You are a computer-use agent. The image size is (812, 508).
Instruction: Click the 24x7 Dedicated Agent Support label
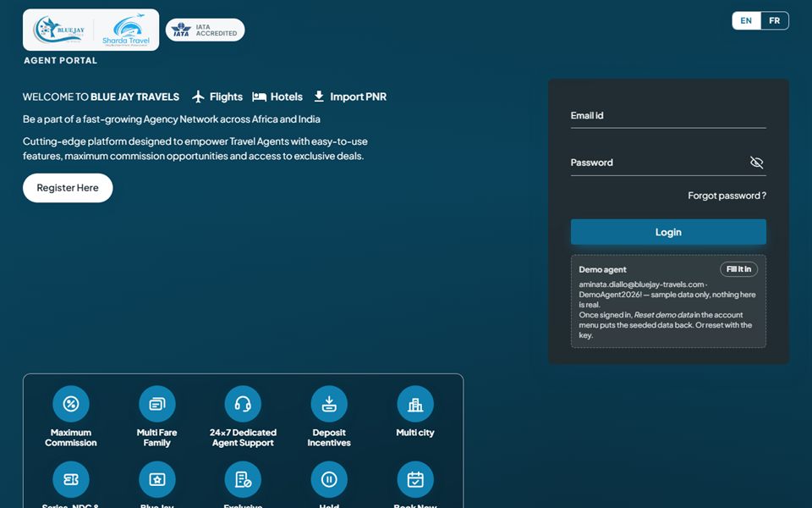click(x=243, y=438)
